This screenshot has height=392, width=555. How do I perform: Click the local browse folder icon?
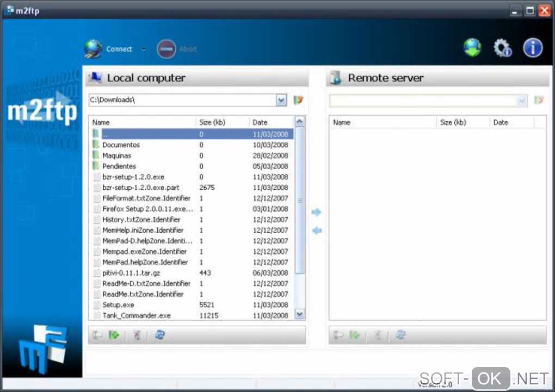[x=298, y=100]
